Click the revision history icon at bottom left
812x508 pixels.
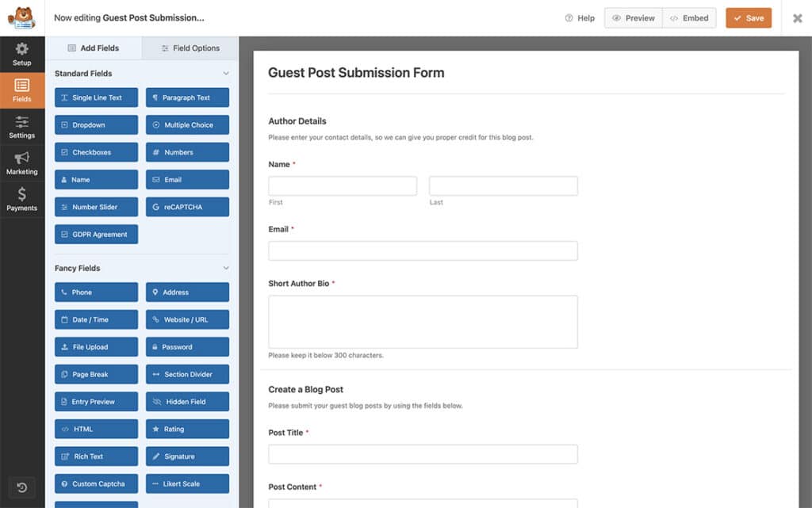[x=21, y=487]
